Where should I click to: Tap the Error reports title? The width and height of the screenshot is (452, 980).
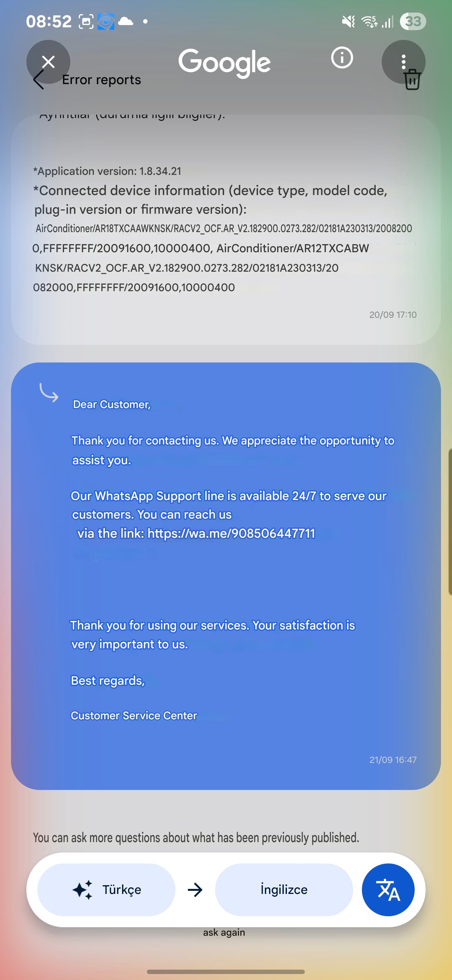[x=101, y=80]
